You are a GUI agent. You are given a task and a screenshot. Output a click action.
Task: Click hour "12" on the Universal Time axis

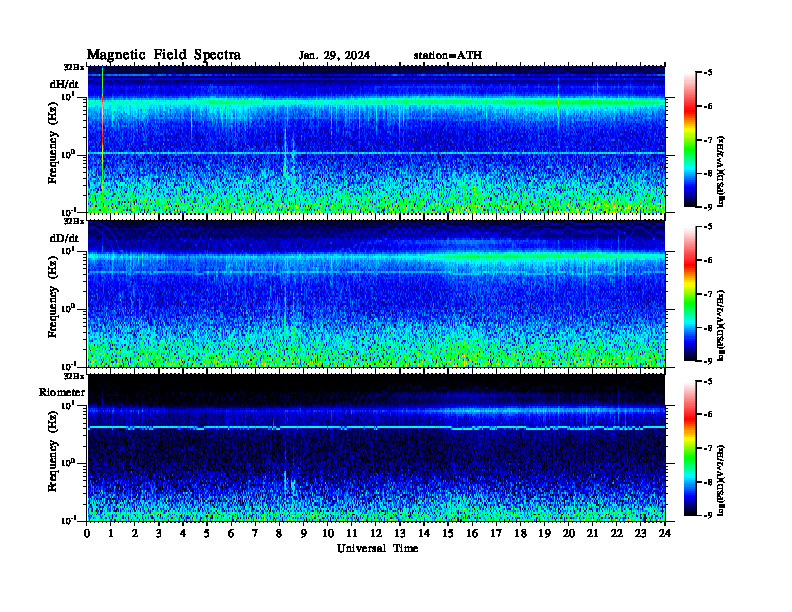tap(376, 534)
